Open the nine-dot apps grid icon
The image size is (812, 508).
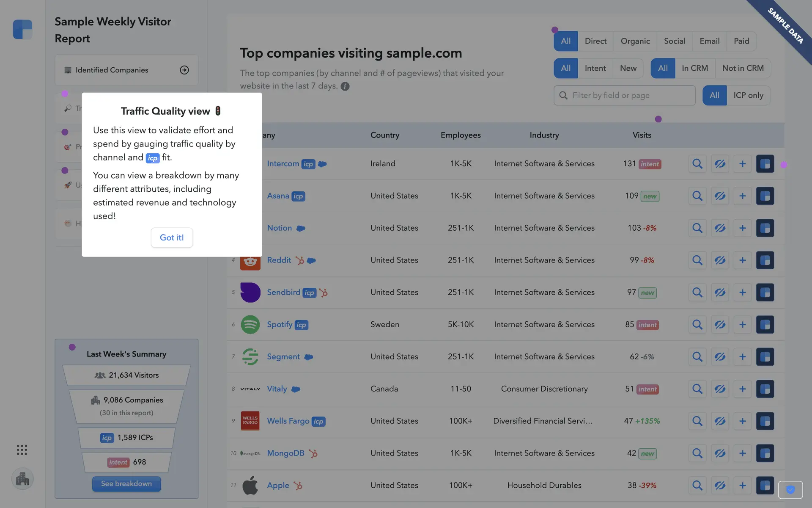(x=22, y=450)
